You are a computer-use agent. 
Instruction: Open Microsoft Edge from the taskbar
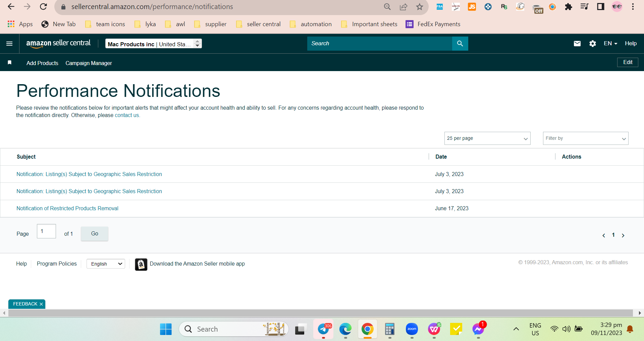coord(345,329)
